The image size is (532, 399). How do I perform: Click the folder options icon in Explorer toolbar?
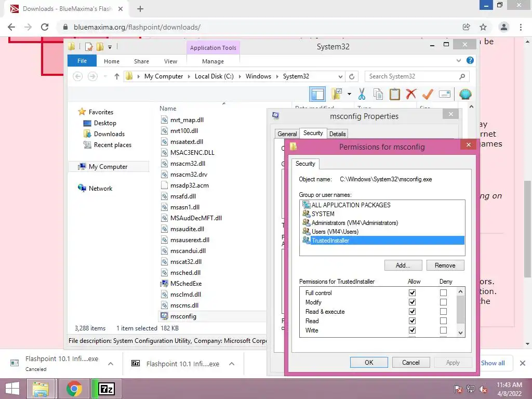(x=337, y=94)
